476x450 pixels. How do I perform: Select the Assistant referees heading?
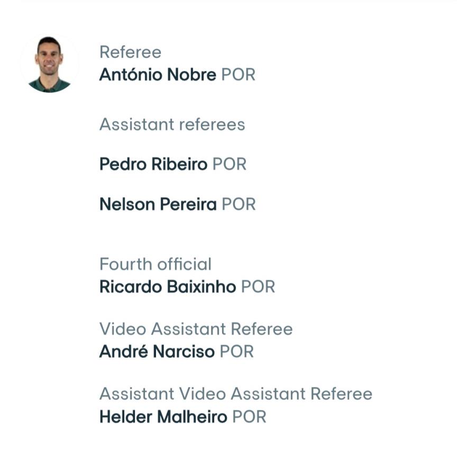pos(172,124)
